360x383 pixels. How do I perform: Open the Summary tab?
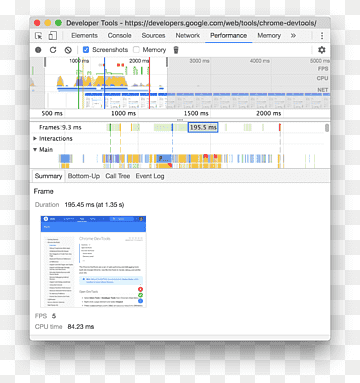(48, 176)
